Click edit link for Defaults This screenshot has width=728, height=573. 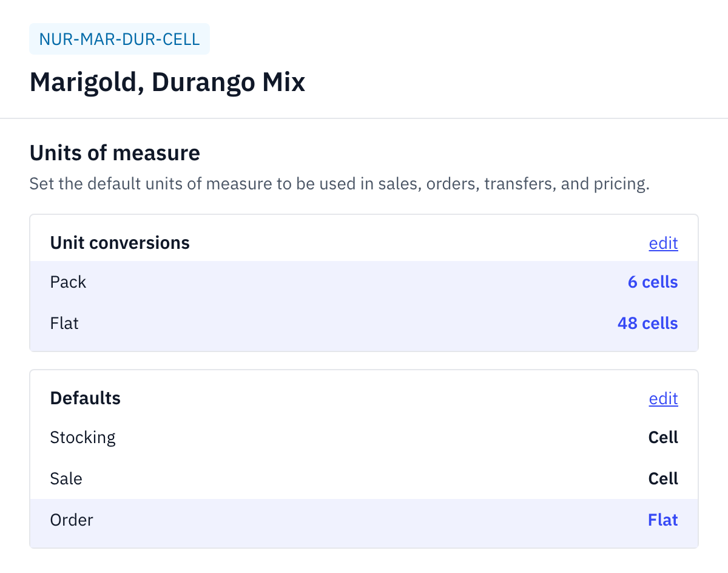(663, 399)
